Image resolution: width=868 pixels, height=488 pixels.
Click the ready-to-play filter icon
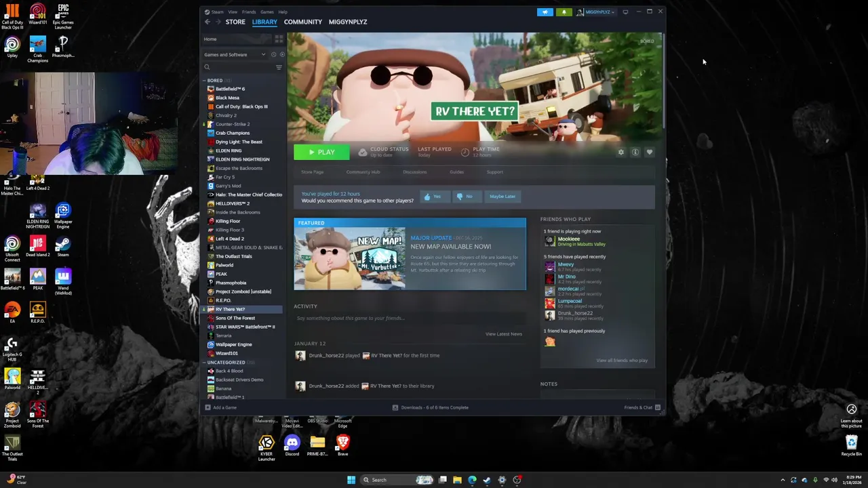pos(281,55)
